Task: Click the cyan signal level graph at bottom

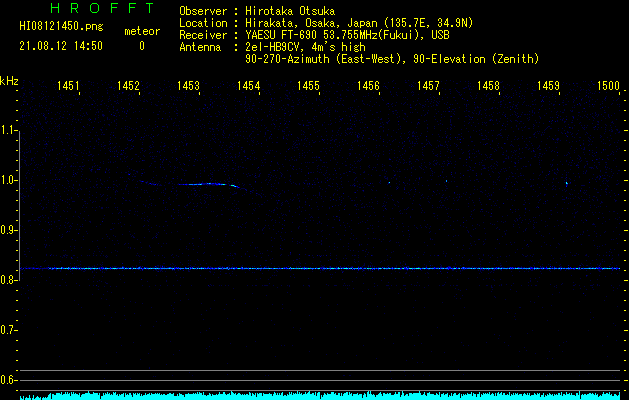Action: coord(320,396)
